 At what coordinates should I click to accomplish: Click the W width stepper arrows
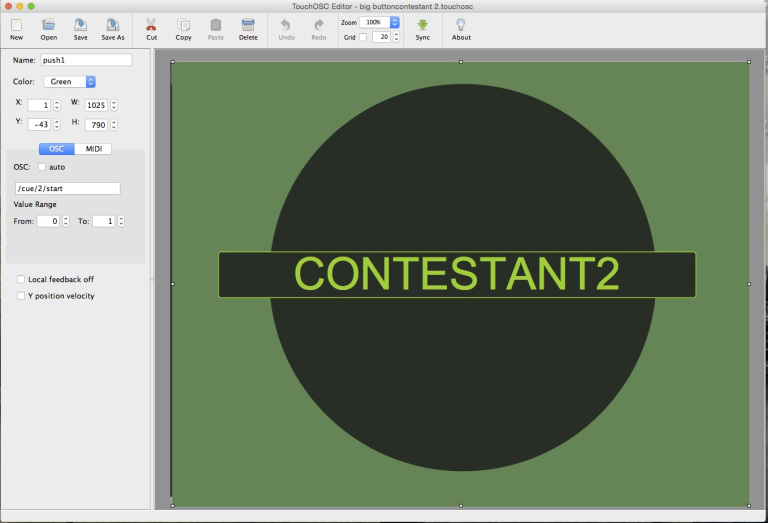(x=114, y=105)
